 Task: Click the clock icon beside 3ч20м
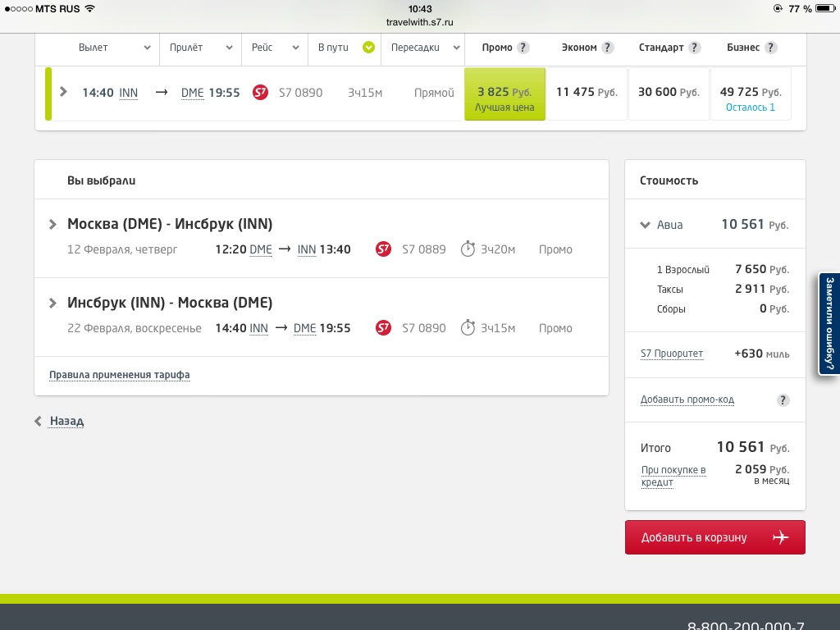tap(468, 249)
